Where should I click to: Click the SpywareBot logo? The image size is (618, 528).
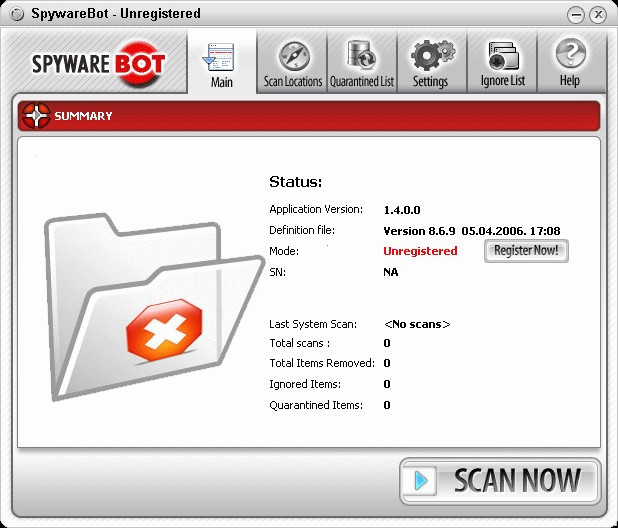[x=99, y=64]
